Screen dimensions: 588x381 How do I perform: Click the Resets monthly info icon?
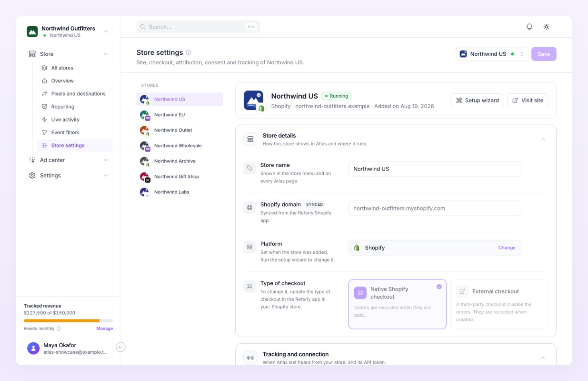[x=59, y=328]
